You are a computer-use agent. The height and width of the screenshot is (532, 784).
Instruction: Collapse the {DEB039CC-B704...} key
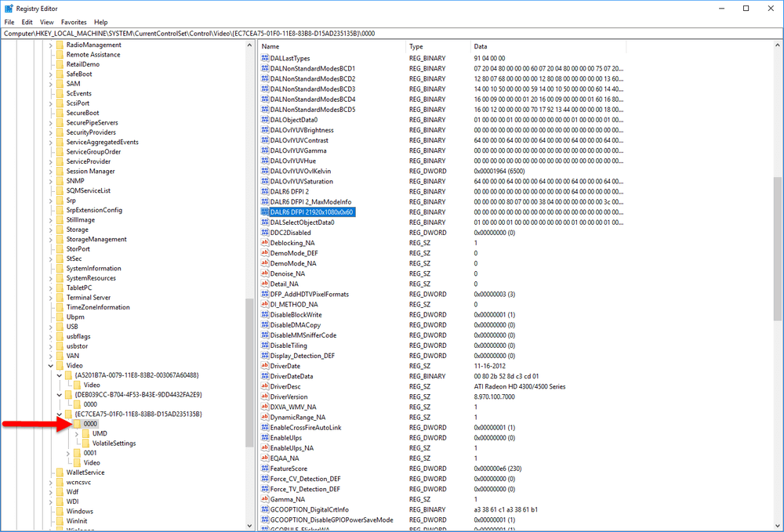click(x=60, y=395)
